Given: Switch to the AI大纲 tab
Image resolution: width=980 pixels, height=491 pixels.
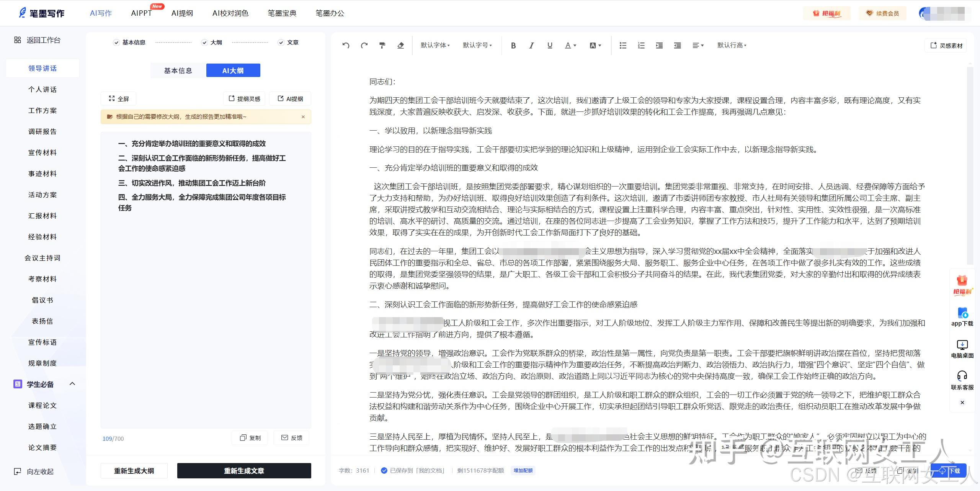Looking at the screenshot, I should click(233, 70).
